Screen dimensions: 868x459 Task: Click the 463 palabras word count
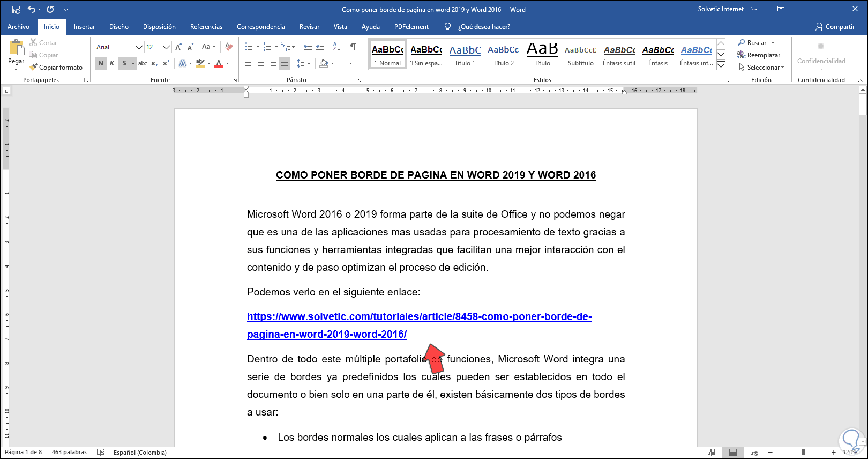[x=69, y=452]
